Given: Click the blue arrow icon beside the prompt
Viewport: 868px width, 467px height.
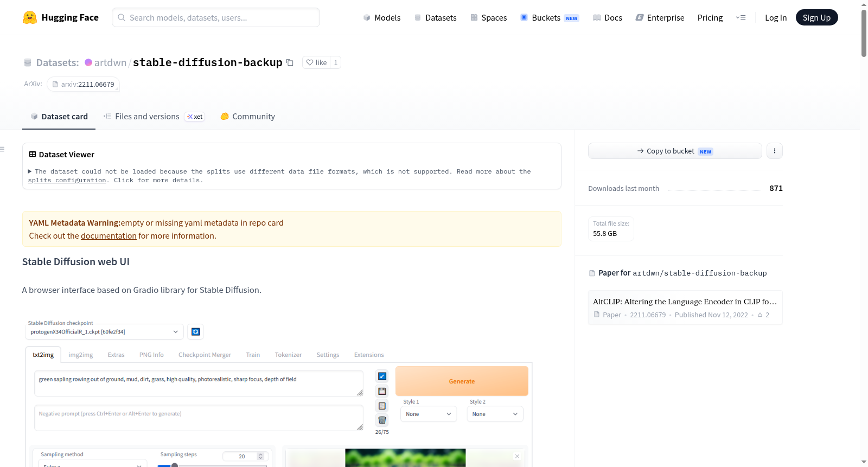Looking at the screenshot, I should pyautogui.click(x=382, y=376).
